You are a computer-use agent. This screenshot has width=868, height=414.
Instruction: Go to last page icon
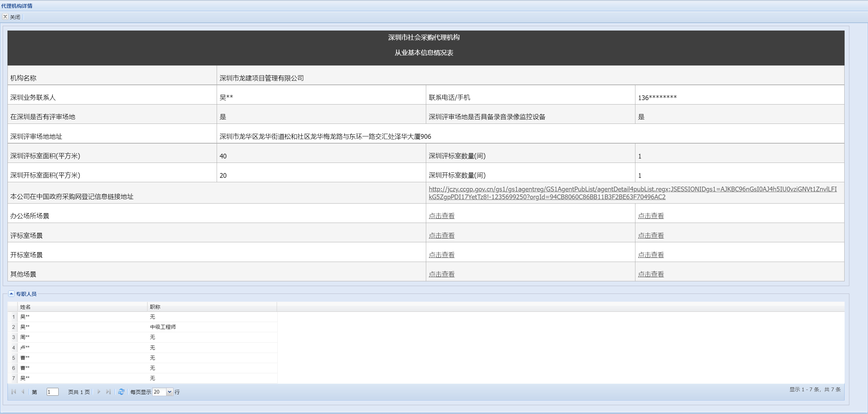click(108, 392)
